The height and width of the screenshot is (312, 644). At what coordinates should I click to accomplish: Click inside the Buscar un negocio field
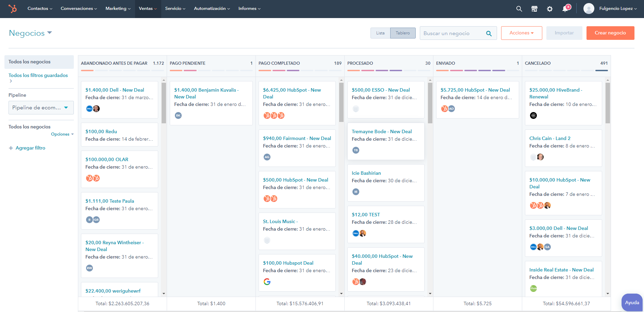coord(452,33)
